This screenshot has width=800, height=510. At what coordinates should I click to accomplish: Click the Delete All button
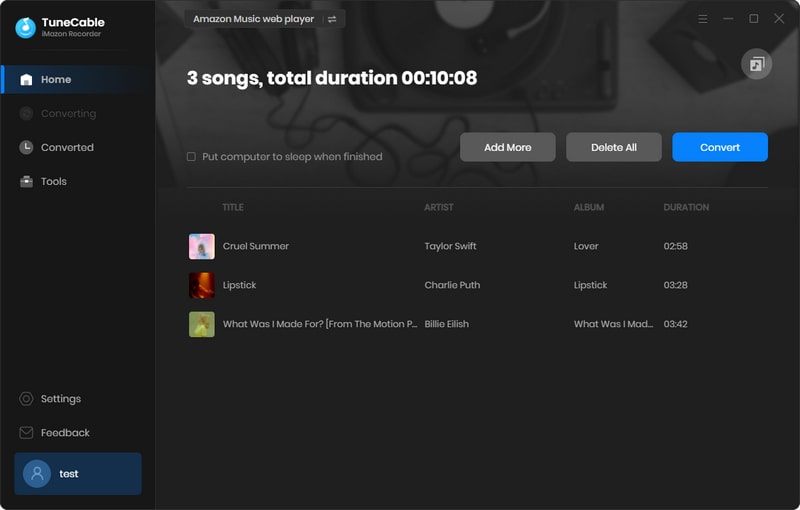click(x=614, y=147)
